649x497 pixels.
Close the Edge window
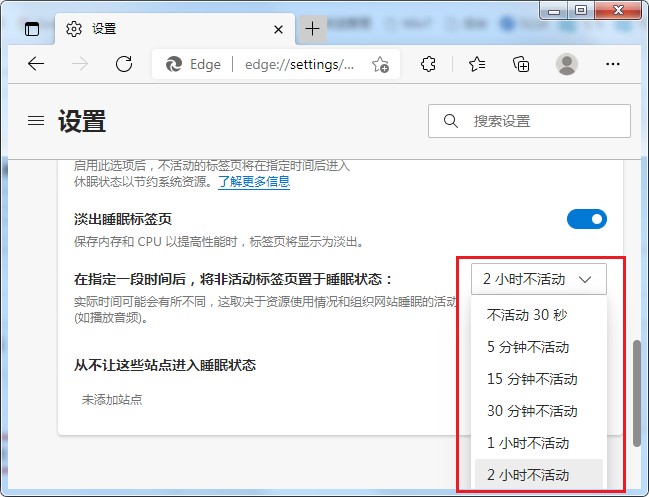[618, 10]
